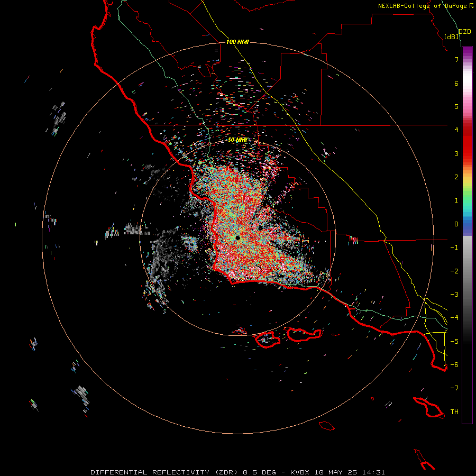
Task: Click the -1 value on the color scale
Action: (454, 248)
